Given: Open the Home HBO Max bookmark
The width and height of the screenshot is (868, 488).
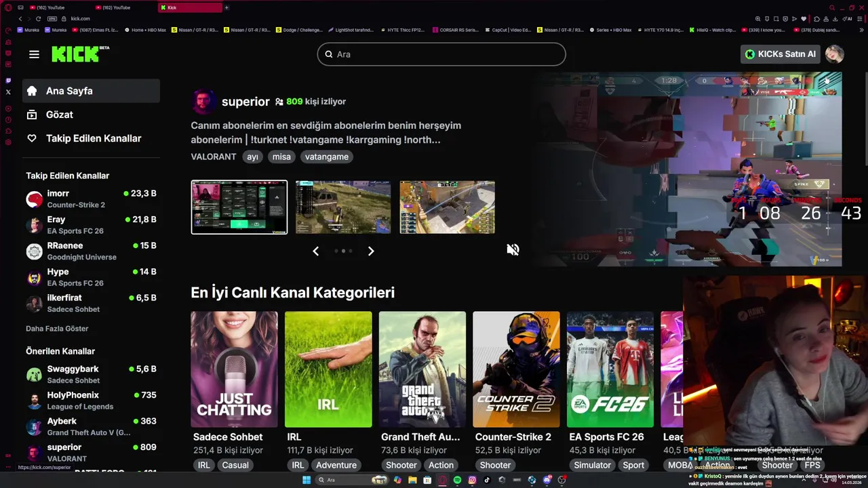Looking at the screenshot, I should [x=144, y=30].
